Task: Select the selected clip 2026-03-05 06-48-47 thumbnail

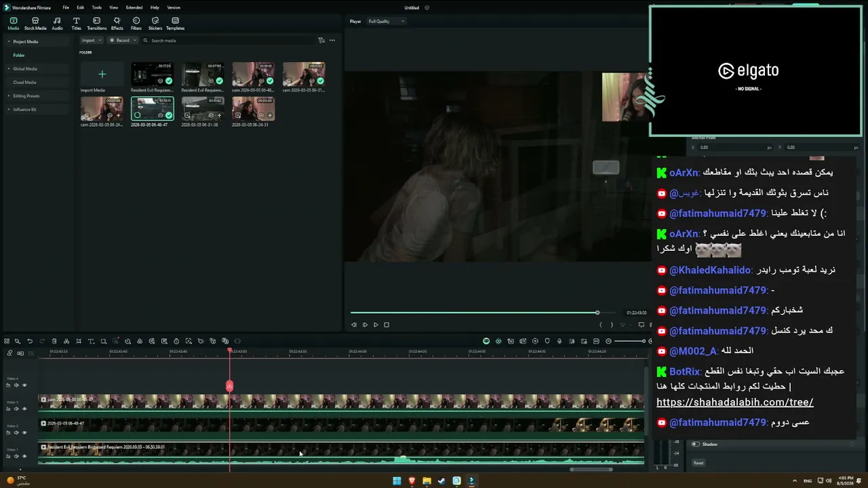Action: click(152, 108)
